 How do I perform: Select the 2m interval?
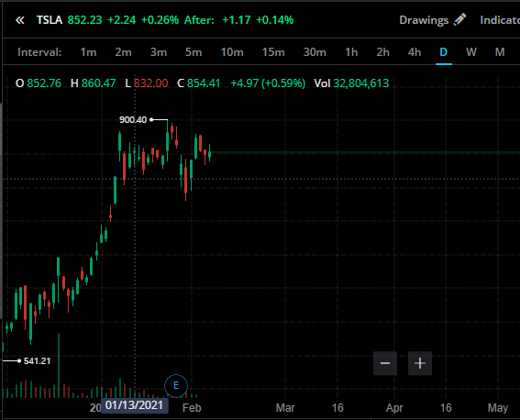[x=124, y=52]
